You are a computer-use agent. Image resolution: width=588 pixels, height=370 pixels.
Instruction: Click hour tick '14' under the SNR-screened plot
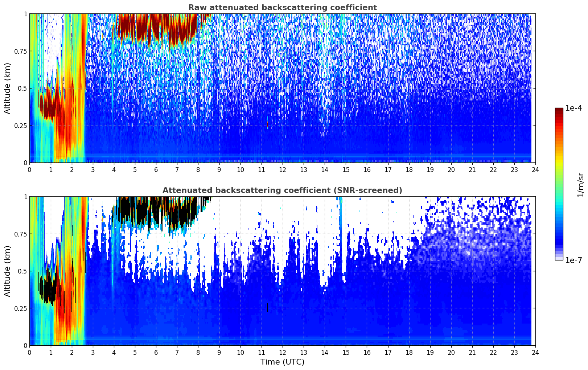click(x=325, y=352)
